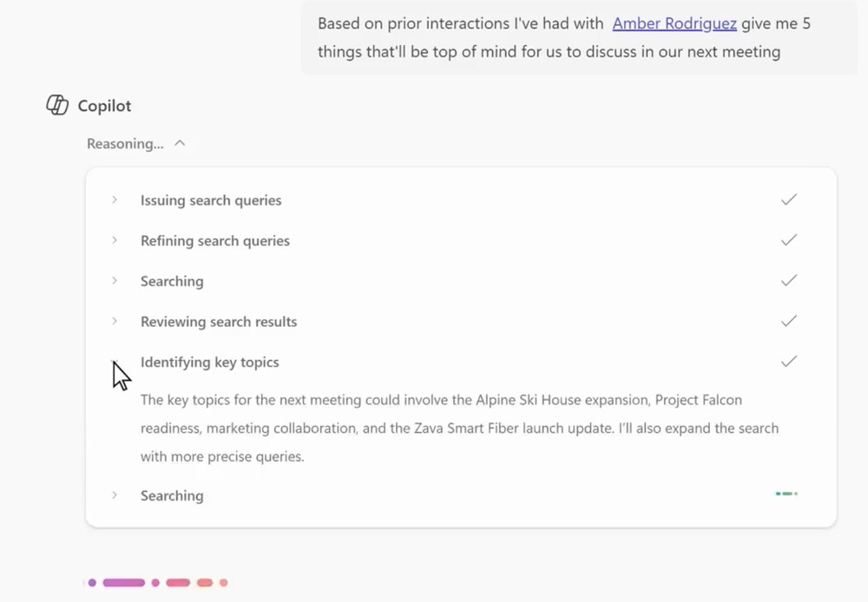Click the key topics reasoning paragraph
This screenshot has height=602, width=868.
coord(459,429)
